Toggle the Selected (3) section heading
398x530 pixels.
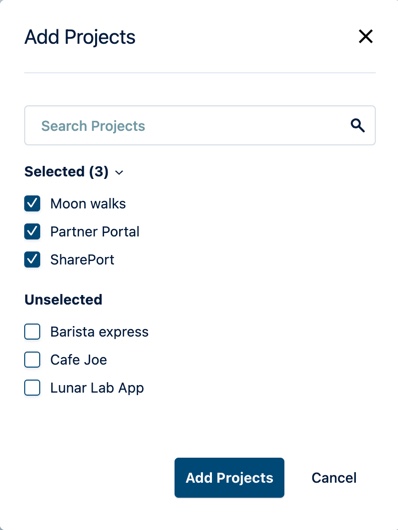click(66, 172)
